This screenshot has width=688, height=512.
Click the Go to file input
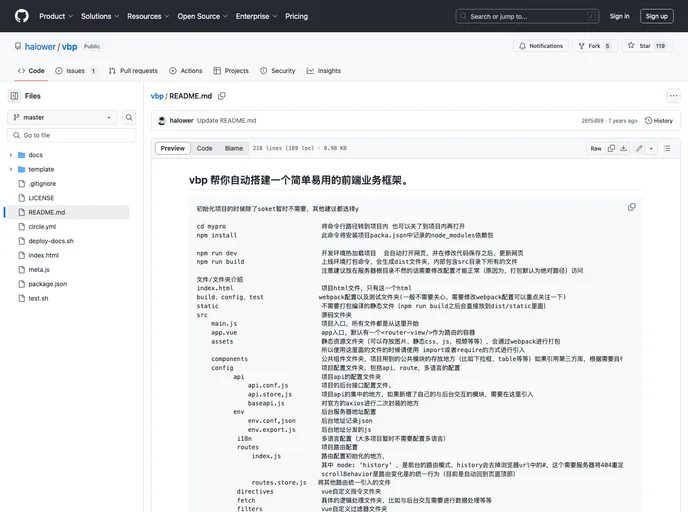click(72, 135)
